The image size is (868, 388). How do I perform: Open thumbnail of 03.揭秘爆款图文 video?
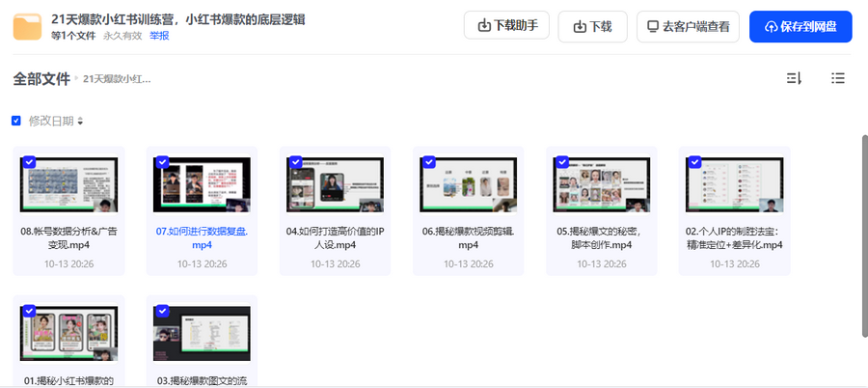pos(202,334)
